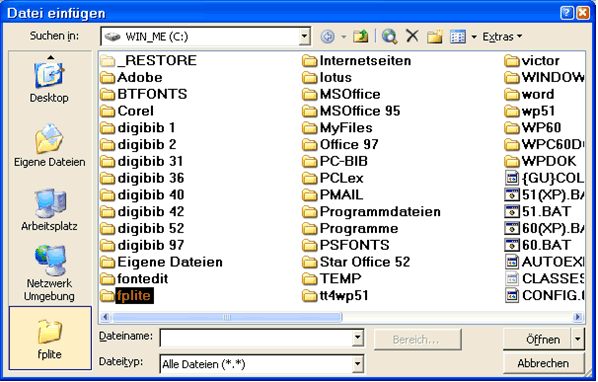Select the MSOffice 95 folder
Viewport: 598px width, 382px height.
[351, 111]
